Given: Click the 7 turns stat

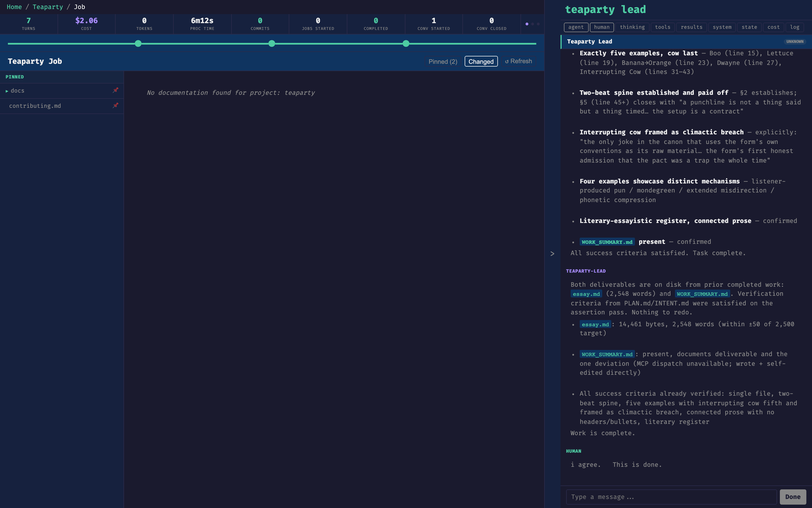Looking at the screenshot, I should (28, 24).
